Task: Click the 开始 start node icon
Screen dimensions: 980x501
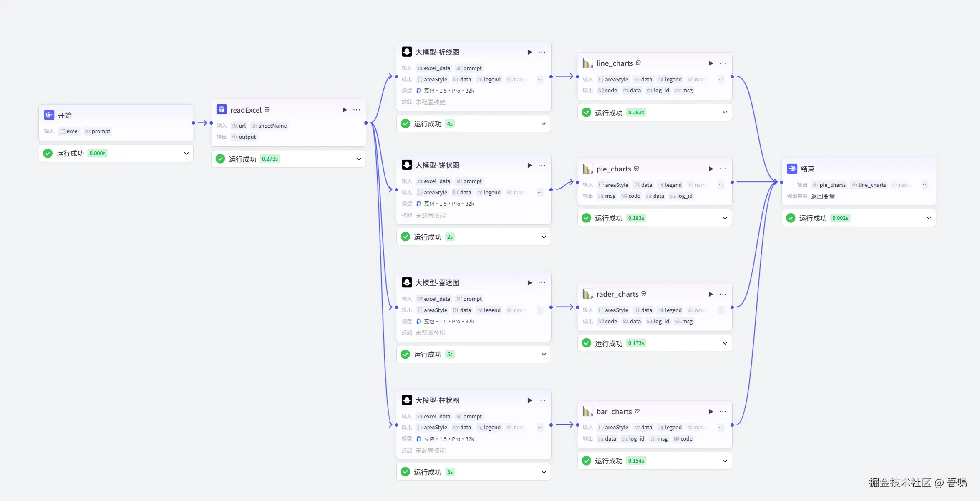Action: pyautogui.click(x=49, y=115)
